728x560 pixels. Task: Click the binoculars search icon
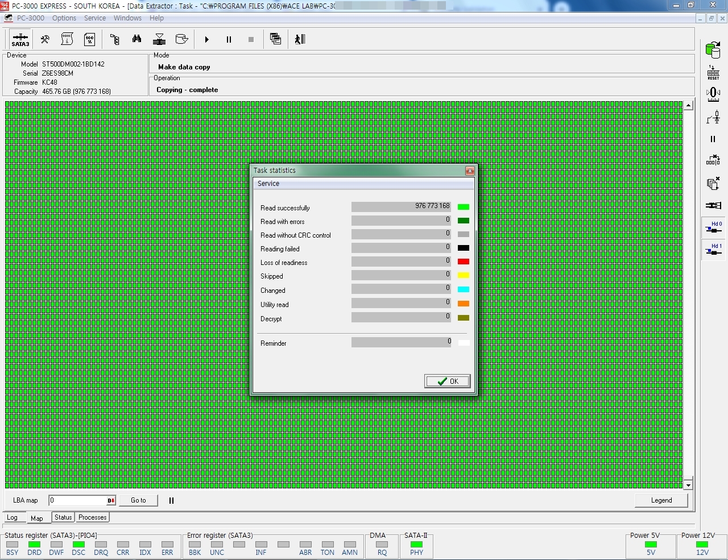click(x=137, y=39)
